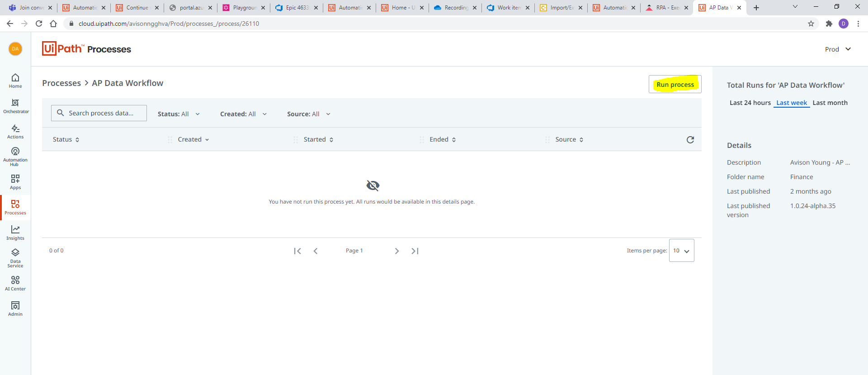Focus the Search process data field
Viewport: 868px width, 375px height.
pyautogui.click(x=99, y=113)
